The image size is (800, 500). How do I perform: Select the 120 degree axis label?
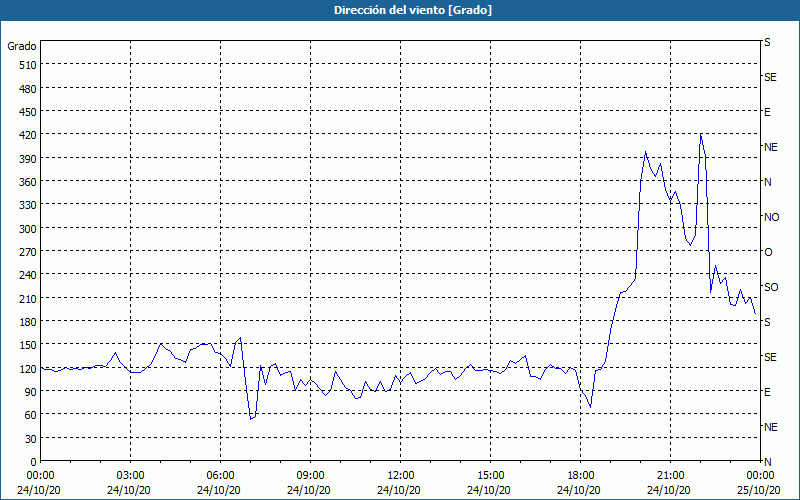28,368
